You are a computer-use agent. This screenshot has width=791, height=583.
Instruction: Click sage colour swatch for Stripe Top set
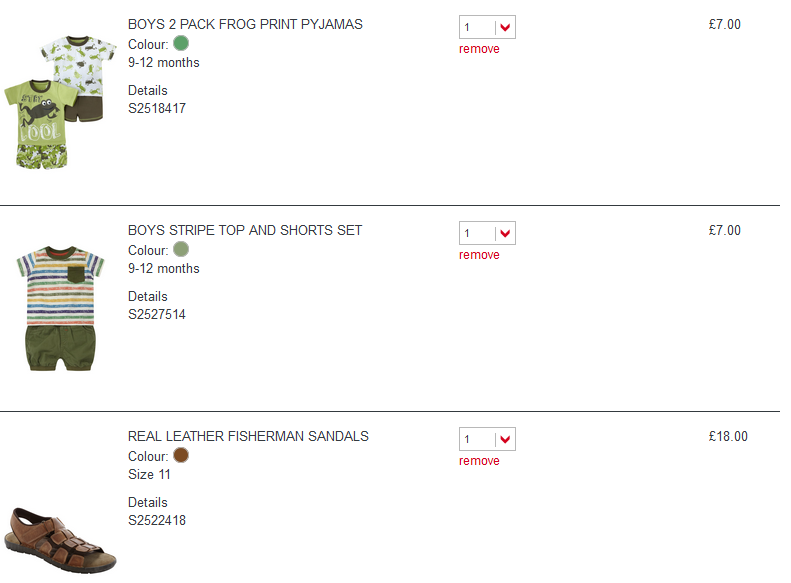click(181, 249)
